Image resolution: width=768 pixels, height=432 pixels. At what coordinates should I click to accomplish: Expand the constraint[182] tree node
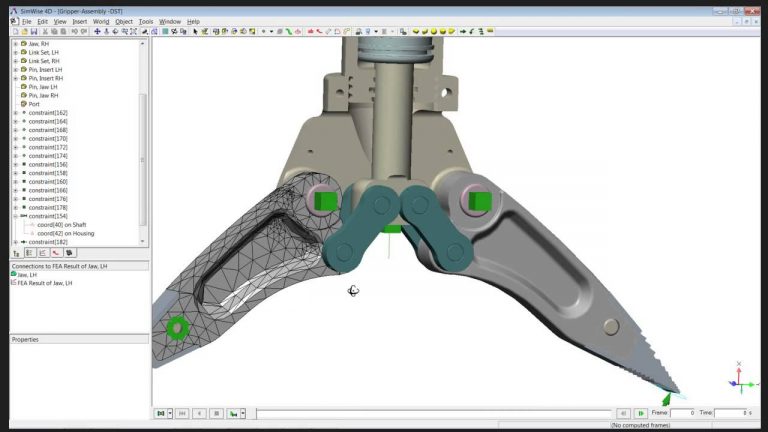16,242
